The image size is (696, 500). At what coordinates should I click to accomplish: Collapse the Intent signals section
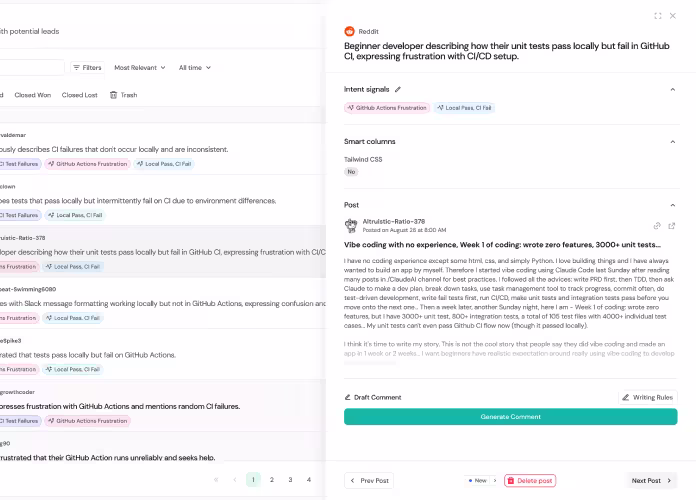[672, 89]
